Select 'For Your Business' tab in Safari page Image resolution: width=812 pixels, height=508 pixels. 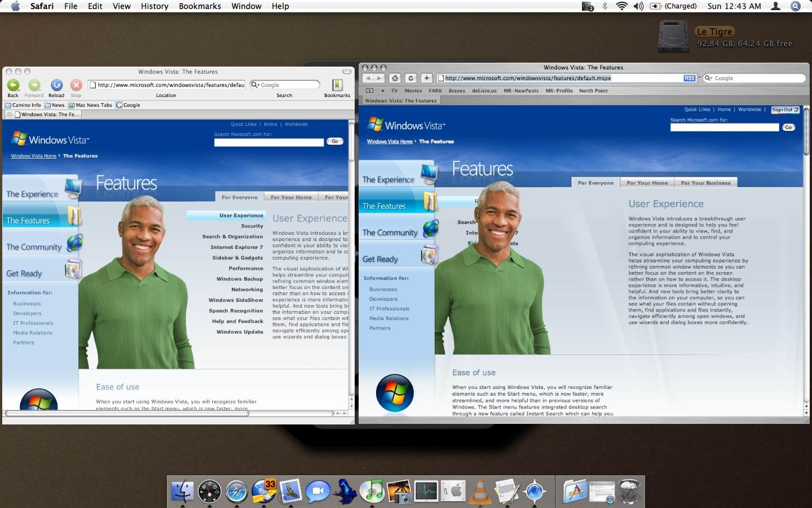[705, 182]
